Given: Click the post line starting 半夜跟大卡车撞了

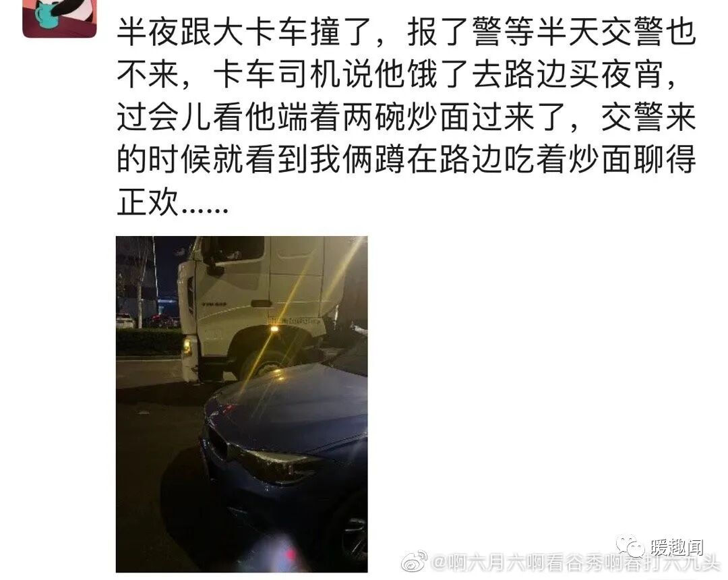Looking at the screenshot, I should 406,32.
